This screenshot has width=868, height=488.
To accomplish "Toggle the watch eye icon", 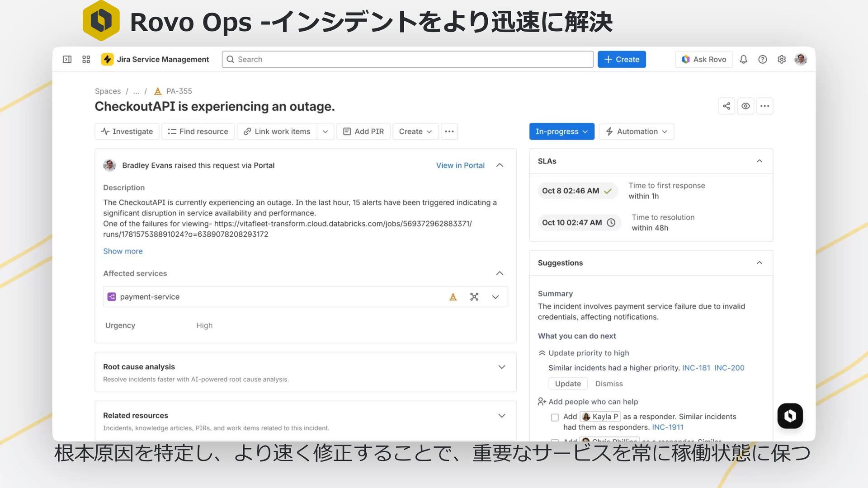I will tap(745, 106).
